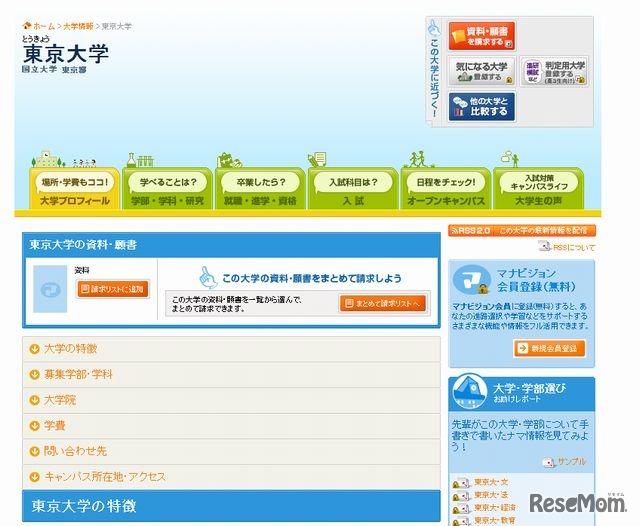Open the 入試 tab
Image resolution: width=640 pixels, height=526 pixels.
click(x=353, y=189)
